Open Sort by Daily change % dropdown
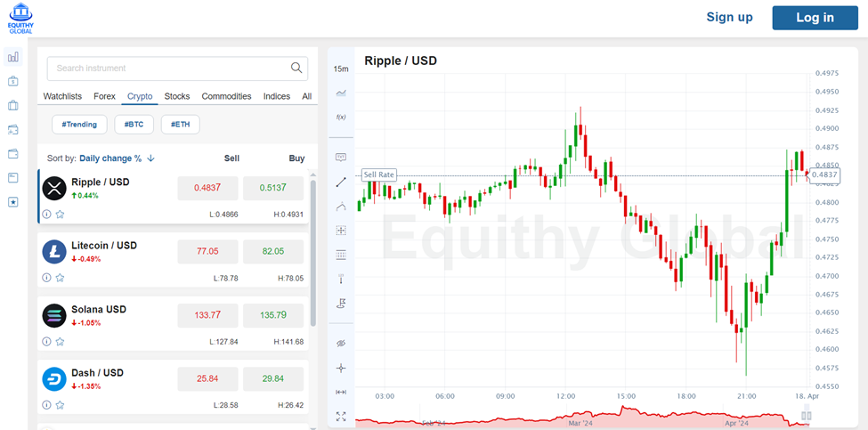The width and height of the screenshot is (868, 430). click(110, 158)
